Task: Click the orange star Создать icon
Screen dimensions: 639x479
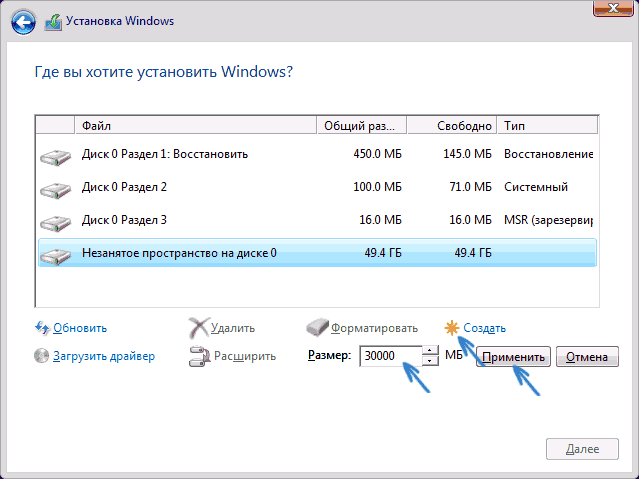Action: pos(452,328)
